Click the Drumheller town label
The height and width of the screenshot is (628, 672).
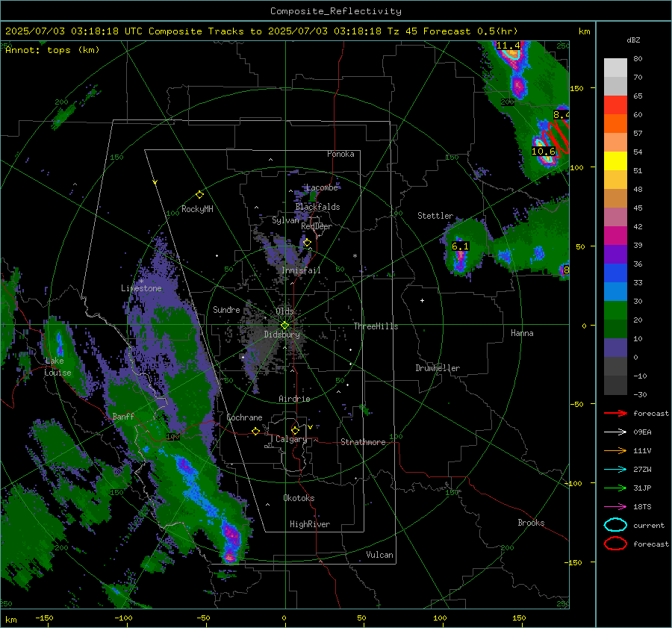438,368
